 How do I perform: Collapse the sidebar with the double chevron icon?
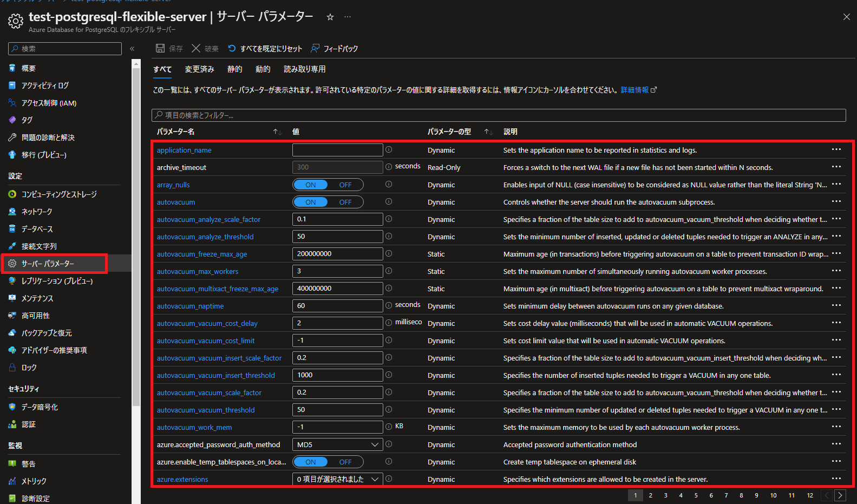click(132, 49)
